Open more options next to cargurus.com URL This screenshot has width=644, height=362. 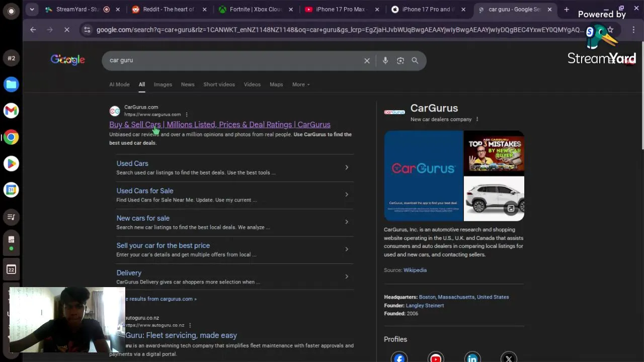(187, 115)
